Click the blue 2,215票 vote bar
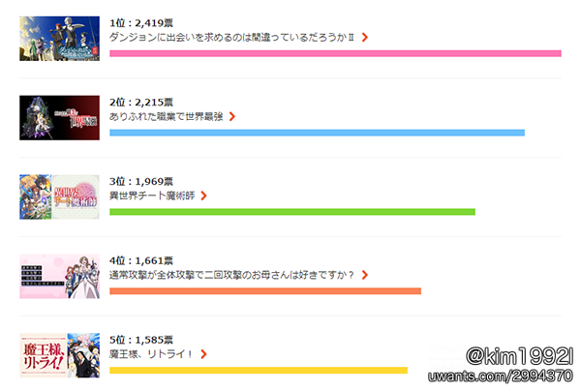Image resolution: width=581 pixels, height=392 pixels. [318, 133]
